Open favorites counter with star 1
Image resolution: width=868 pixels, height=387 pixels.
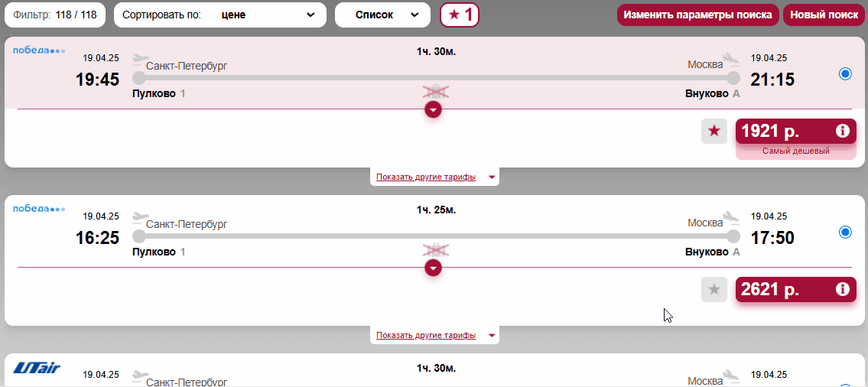coord(460,15)
